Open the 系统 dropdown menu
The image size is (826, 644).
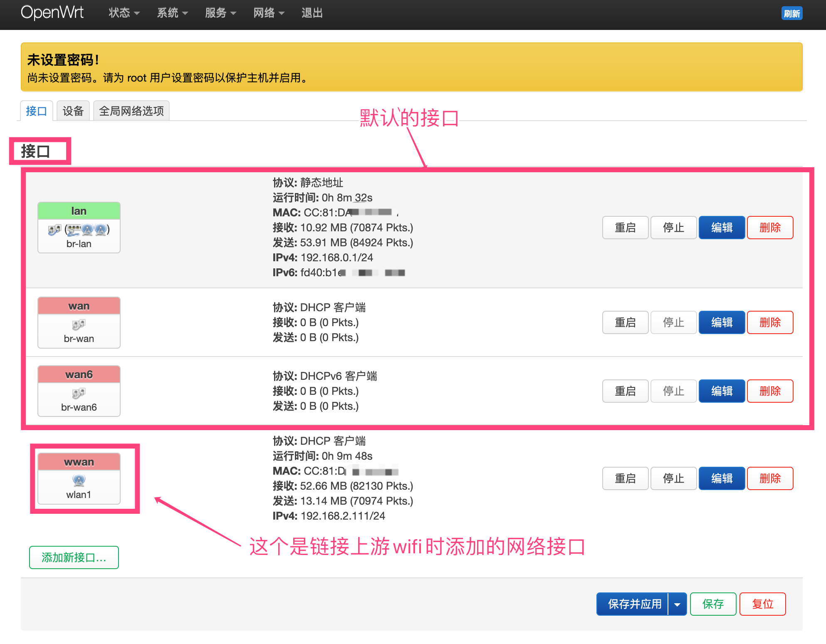[x=172, y=13]
